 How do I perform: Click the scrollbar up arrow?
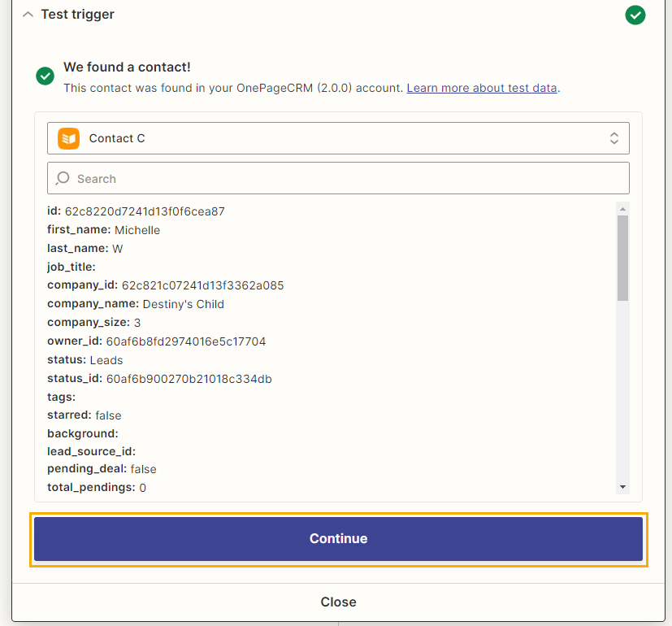622,209
